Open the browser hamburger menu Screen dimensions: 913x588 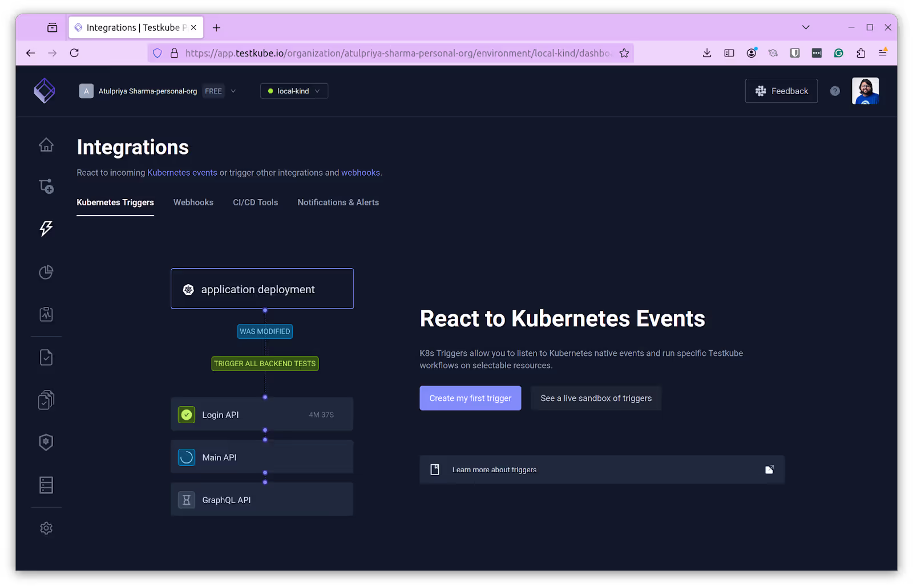pos(883,52)
